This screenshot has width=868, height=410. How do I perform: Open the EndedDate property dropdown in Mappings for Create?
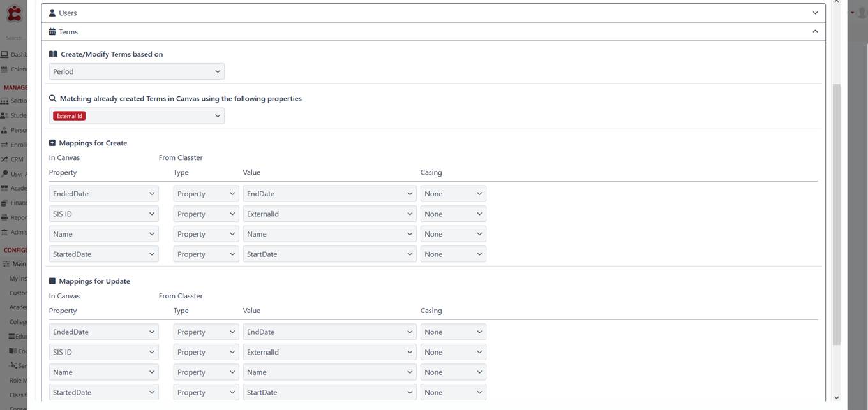tap(104, 194)
